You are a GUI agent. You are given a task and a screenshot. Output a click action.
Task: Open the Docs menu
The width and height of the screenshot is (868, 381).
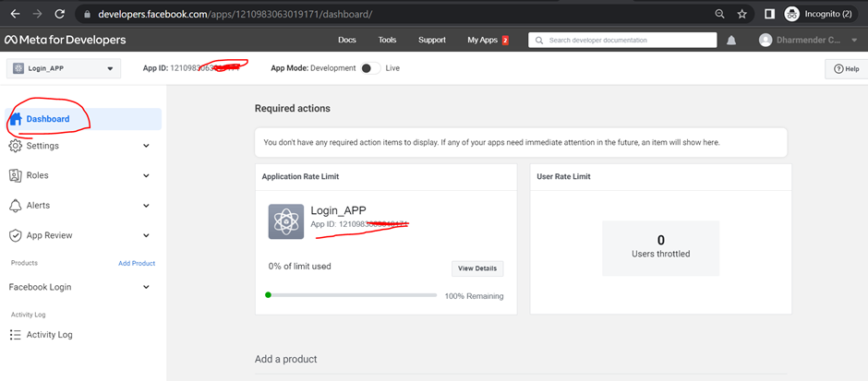pyautogui.click(x=347, y=40)
